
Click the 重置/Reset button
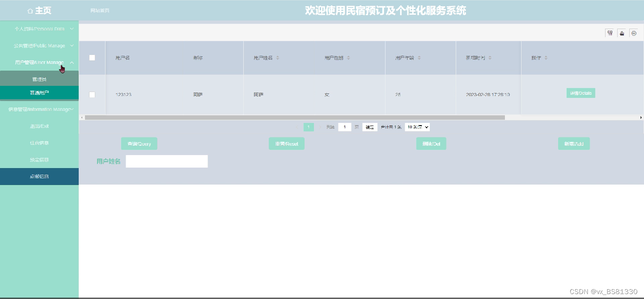point(287,143)
